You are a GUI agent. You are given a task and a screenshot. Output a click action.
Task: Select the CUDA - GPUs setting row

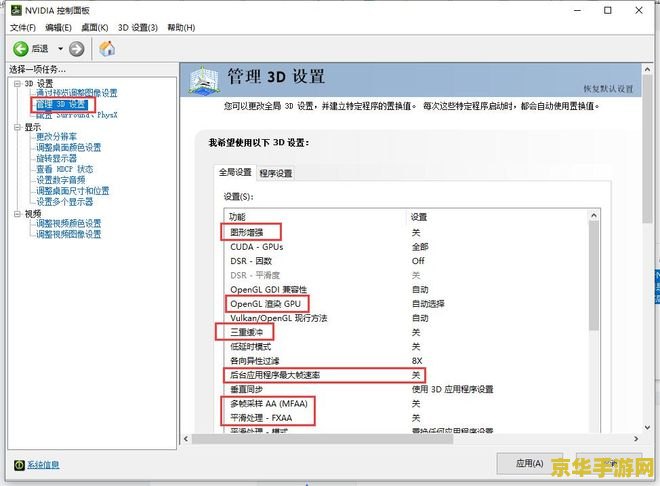pyautogui.click(x=406, y=247)
